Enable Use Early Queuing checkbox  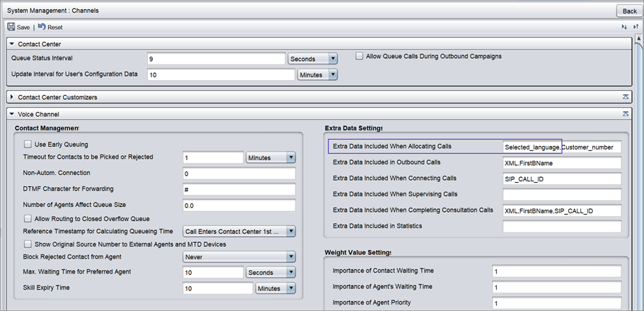point(28,145)
